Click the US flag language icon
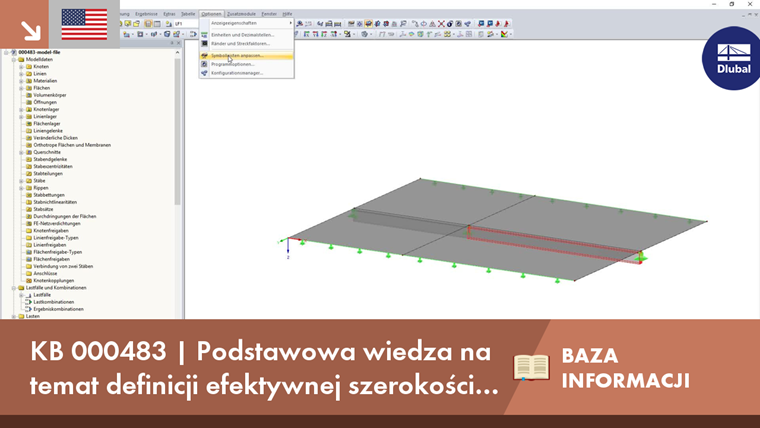Screen dimensions: 760x428 coord(84,24)
